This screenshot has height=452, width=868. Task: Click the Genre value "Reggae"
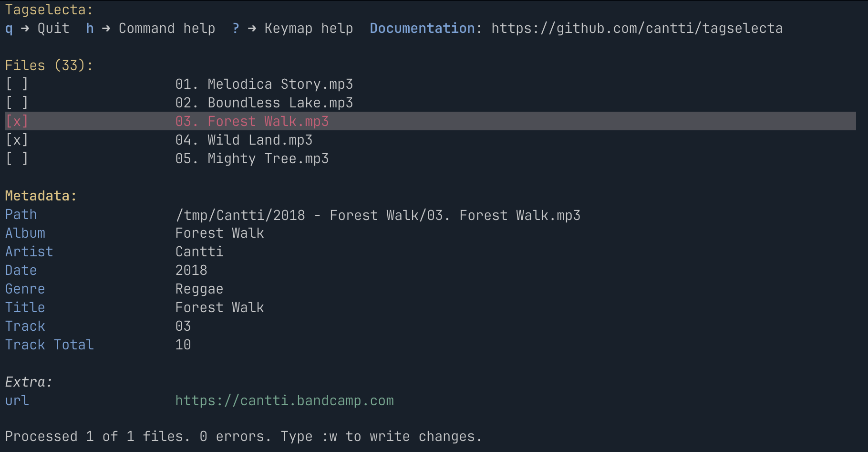pyautogui.click(x=199, y=289)
